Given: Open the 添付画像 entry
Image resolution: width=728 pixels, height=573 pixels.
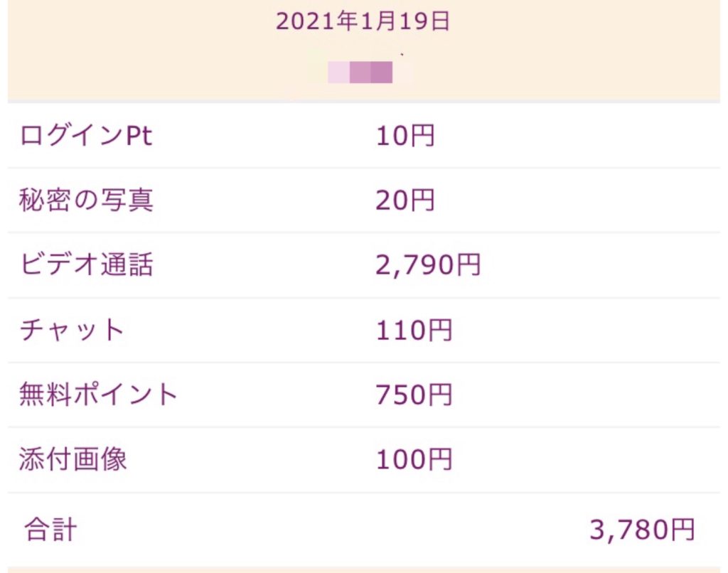Looking at the screenshot, I should pos(73,459).
